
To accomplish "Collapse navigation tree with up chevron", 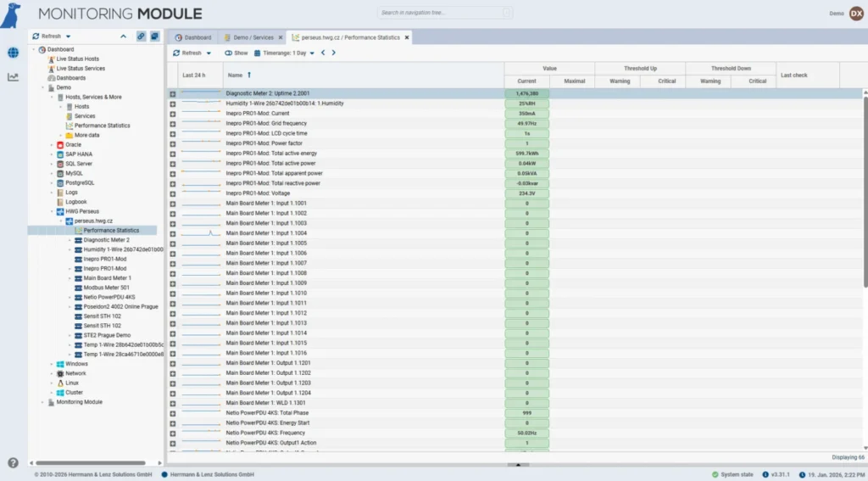I will click(123, 36).
